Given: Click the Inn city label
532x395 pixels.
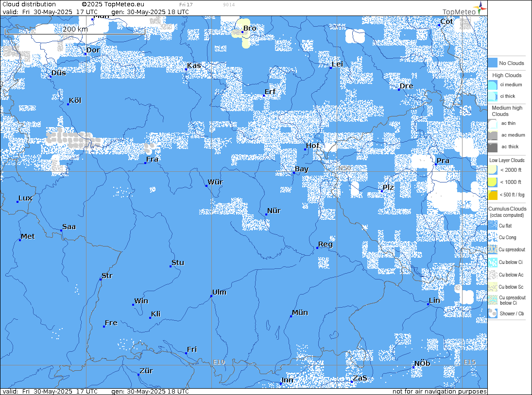Looking at the screenshot, I should tap(287, 380).
